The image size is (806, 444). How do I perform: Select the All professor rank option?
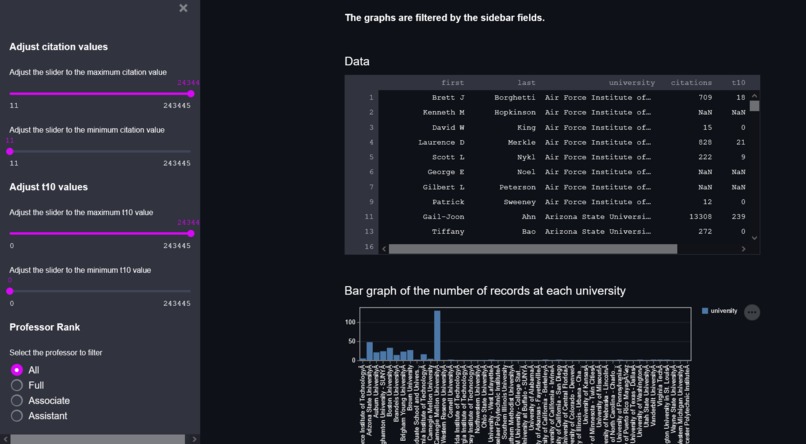click(17, 370)
